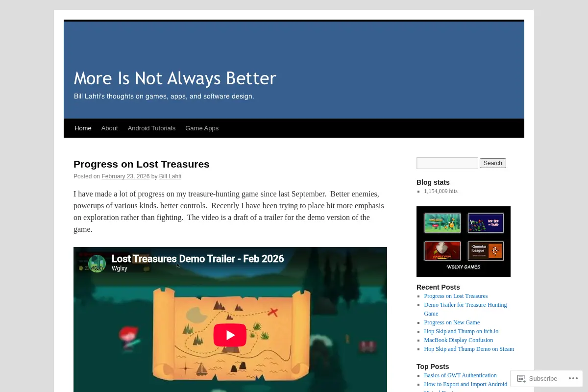Open recent post Progress on New Game
The image size is (588, 392).
(x=452, y=322)
